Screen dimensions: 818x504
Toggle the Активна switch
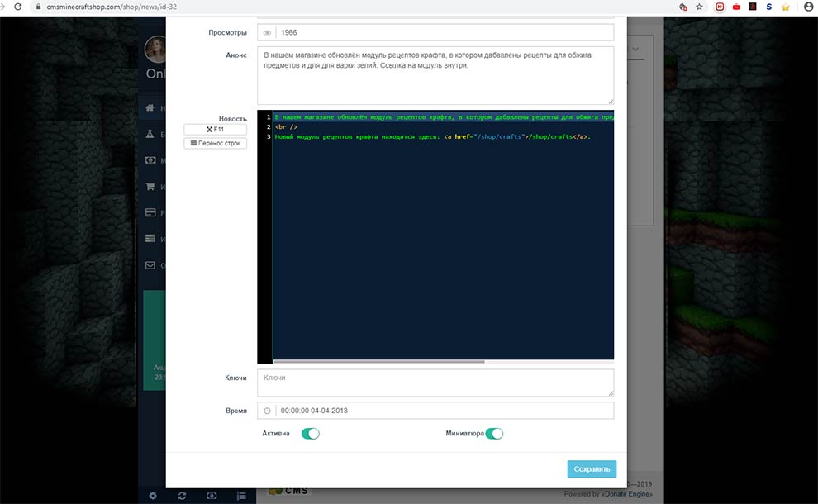coord(310,433)
